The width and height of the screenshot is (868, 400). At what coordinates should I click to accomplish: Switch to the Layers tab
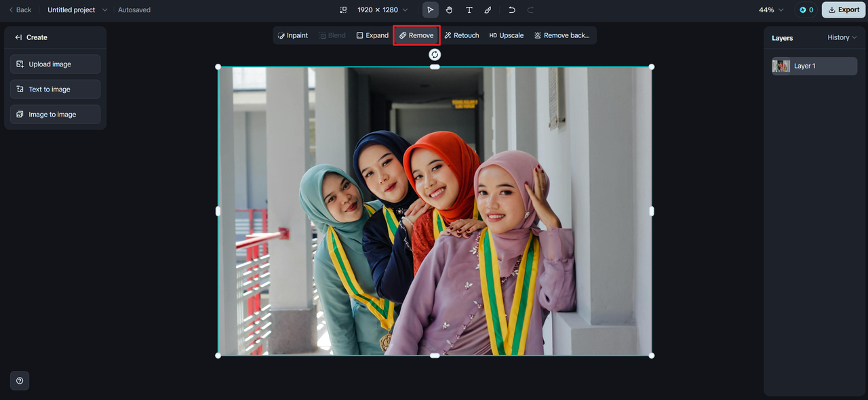782,38
